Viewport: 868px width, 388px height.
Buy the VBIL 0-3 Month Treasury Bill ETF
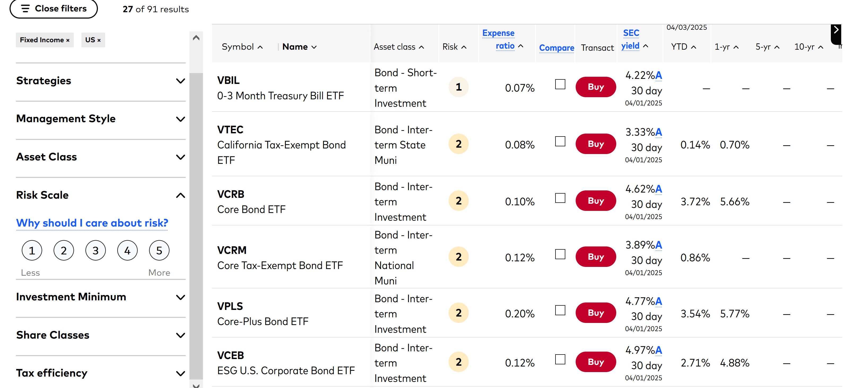click(596, 87)
